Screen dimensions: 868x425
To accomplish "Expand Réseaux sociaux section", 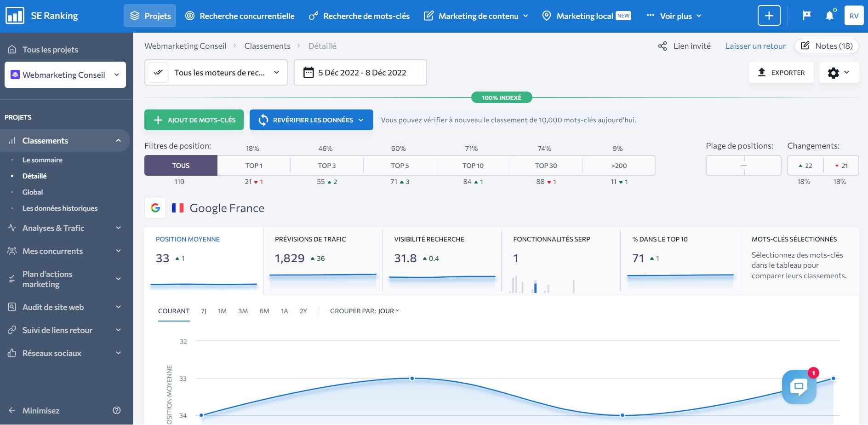I will (x=118, y=353).
